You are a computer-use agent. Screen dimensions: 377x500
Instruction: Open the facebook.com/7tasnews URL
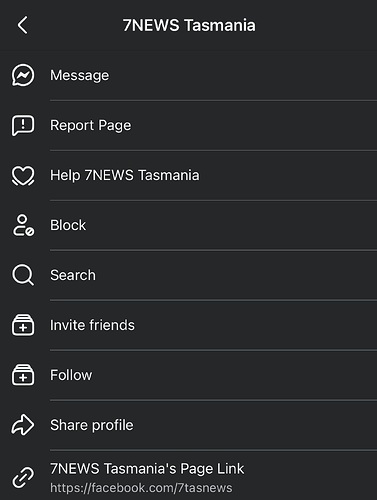coord(141,488)
